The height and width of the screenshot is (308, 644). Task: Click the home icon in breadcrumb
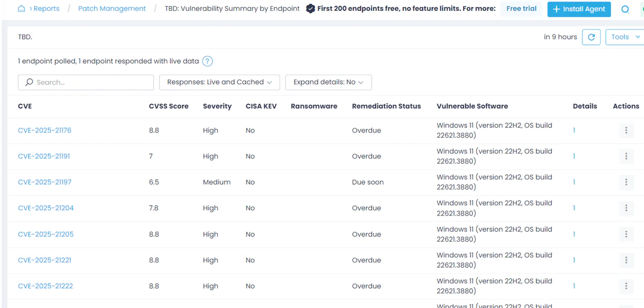tap(21, 9)
